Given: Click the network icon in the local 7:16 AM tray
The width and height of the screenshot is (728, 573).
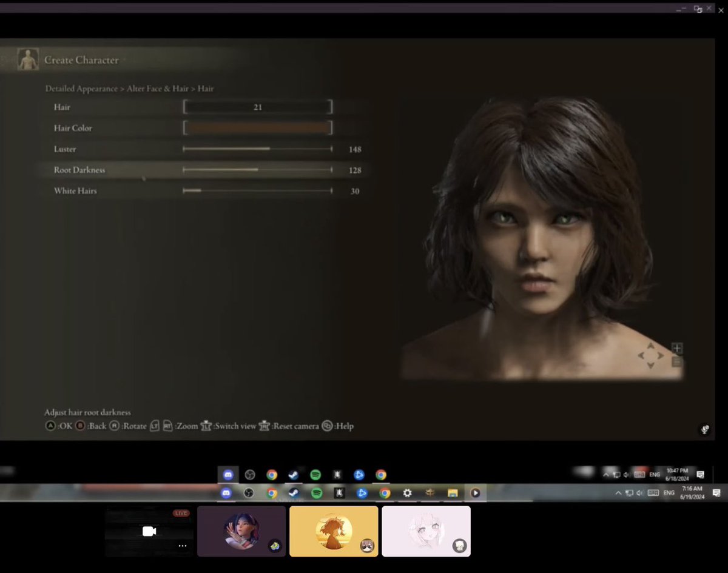Looking at the screenshot, I should 629,493.
